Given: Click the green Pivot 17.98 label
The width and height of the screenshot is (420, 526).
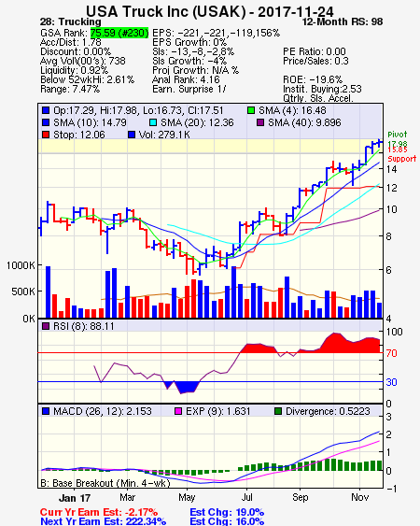Looking at the screenshot, I should coord(398,139).
